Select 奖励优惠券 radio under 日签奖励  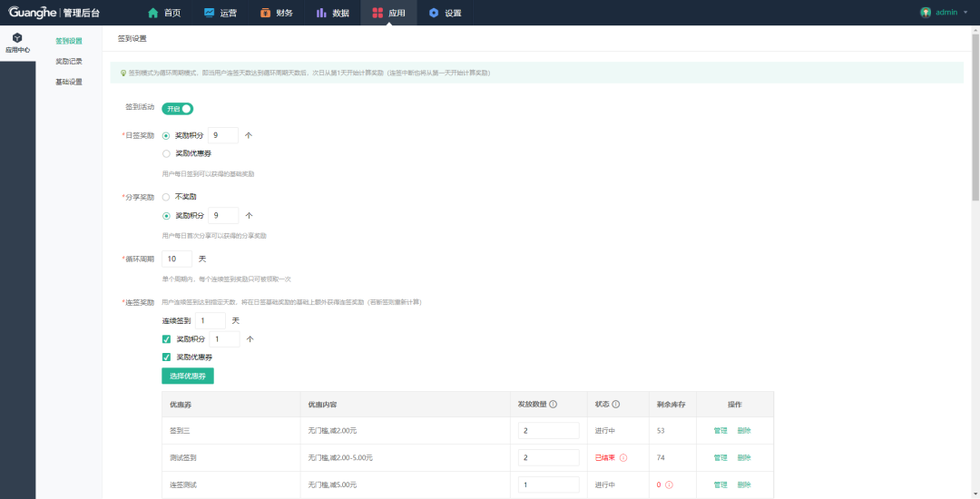coord(166,153)
